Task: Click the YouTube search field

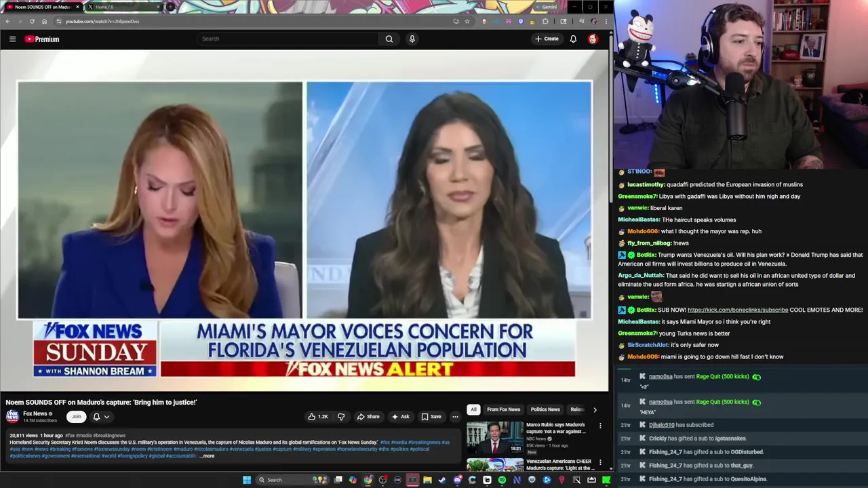Action: pos(288,39)
